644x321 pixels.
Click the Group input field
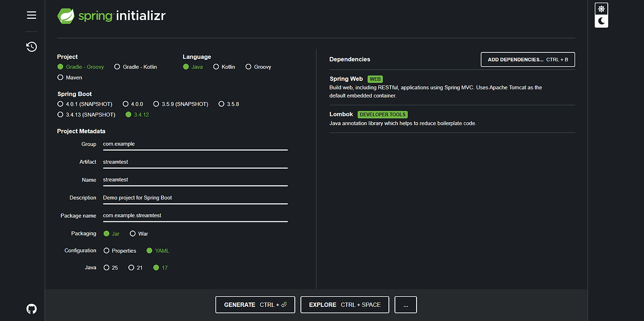click(195, 144)
